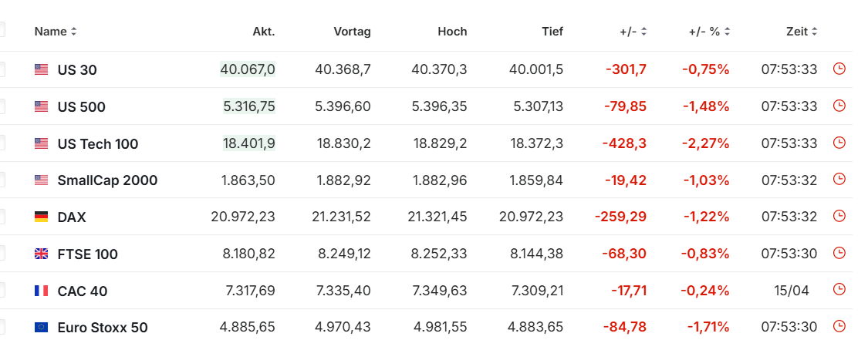Sort by the Zeit column arrows
Viewport: 868px width, 340px height.
[x=814, y=32]
